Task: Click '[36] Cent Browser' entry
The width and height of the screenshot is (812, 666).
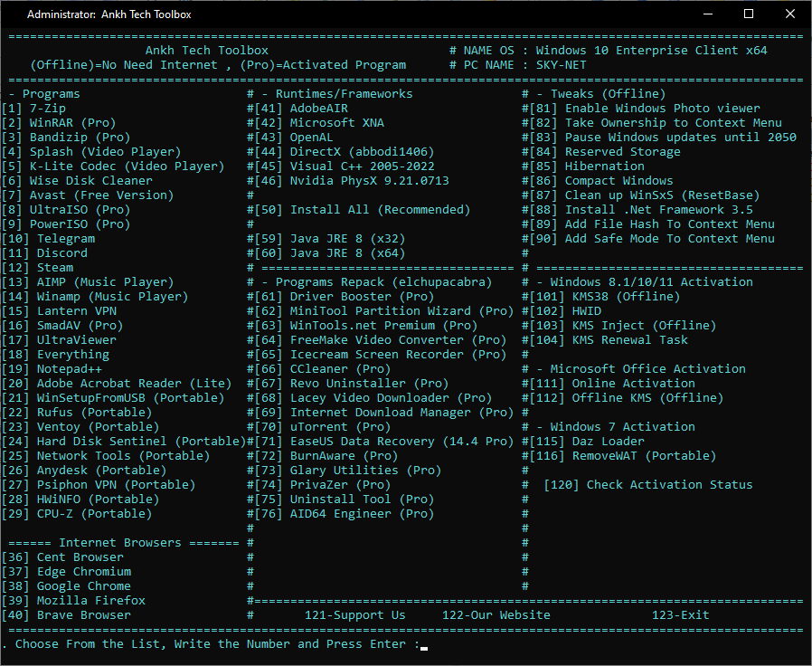Action: [63, 557]
